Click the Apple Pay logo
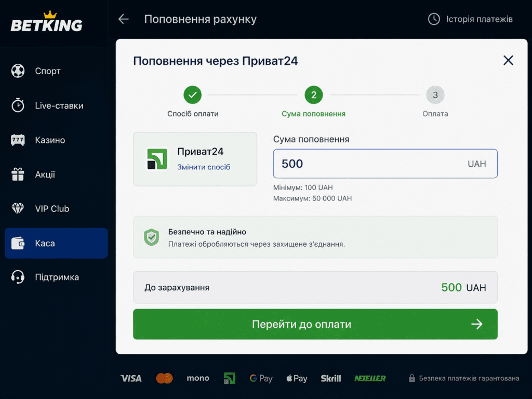The width and height of the screenshot is (532, 399). (297, 378)
